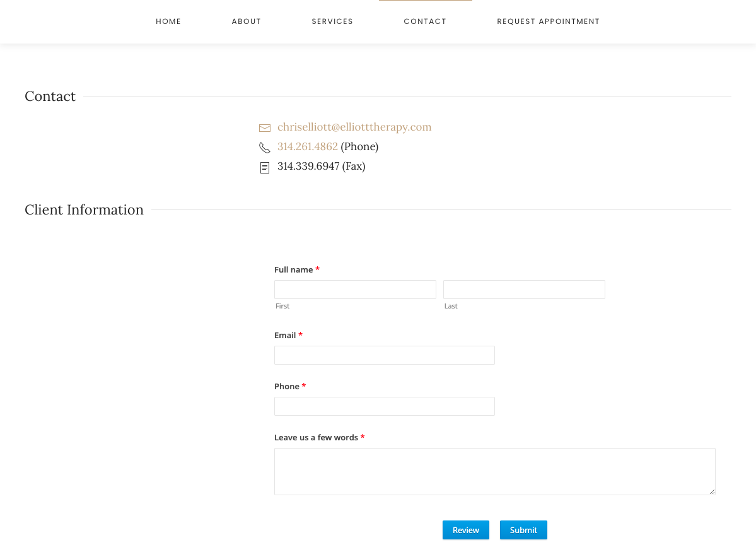Click the Full name label

[294, 270]
